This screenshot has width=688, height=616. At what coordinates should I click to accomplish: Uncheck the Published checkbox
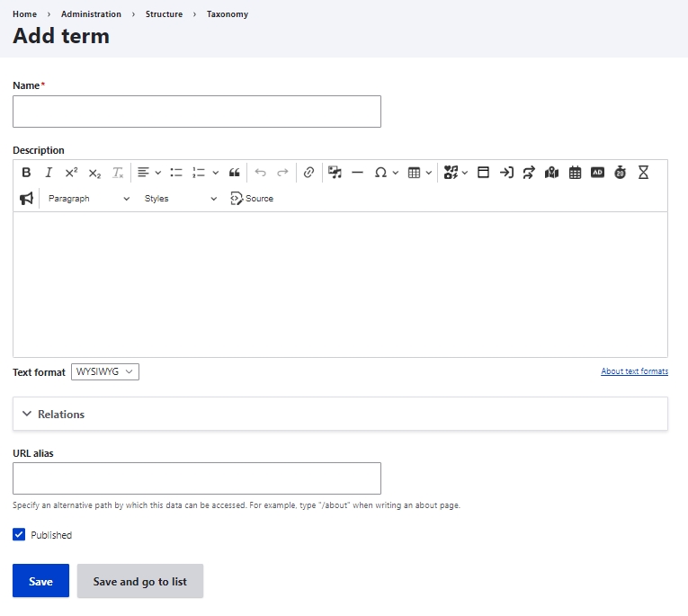point(19,535)
